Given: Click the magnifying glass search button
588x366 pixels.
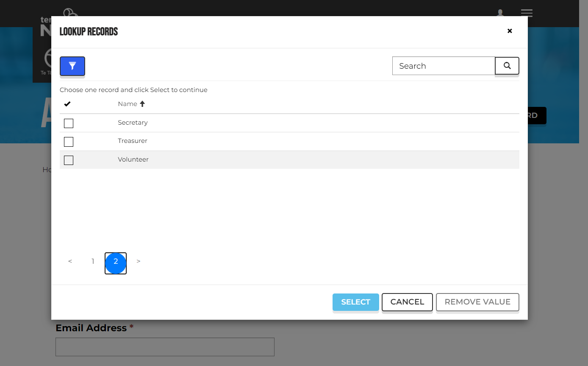Looking at the screenshot, I should click(x=507, y=66).
